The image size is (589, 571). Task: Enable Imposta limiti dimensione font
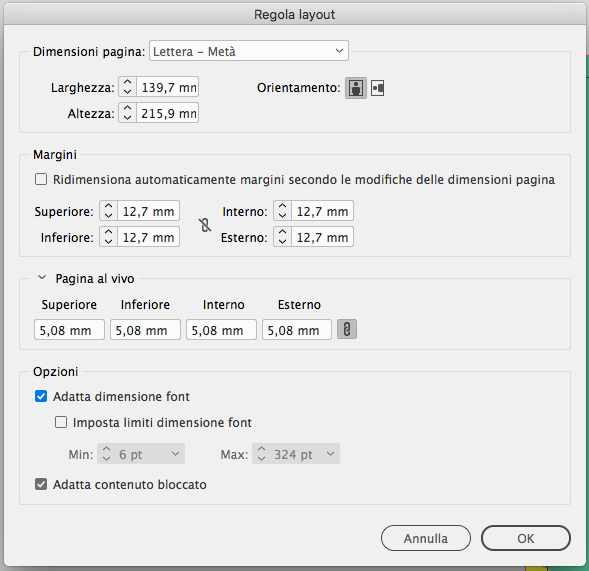pyautogui.click(x=61, y=422)
